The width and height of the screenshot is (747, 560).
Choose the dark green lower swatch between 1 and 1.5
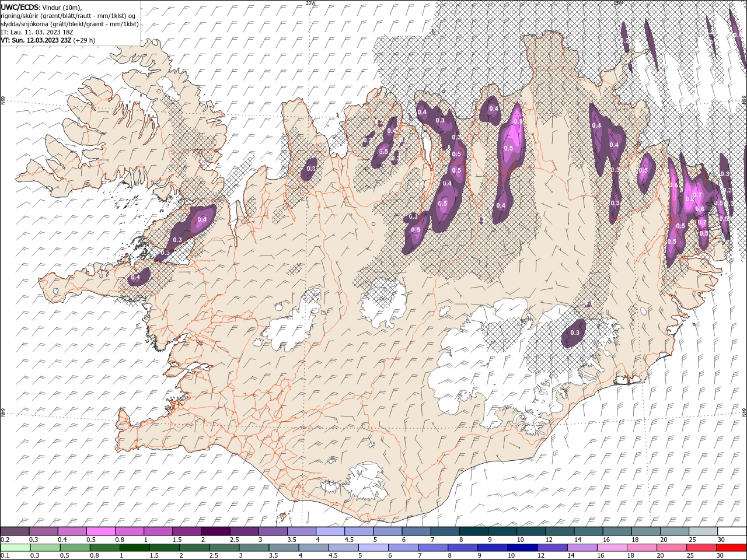pos(134,548)
